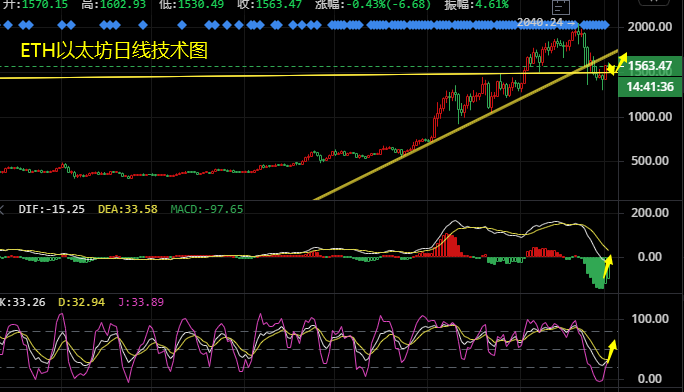Click the 14:41:36 countdown timer label
Viewport: 684px width, 392px height.
(x=650, y=87)
